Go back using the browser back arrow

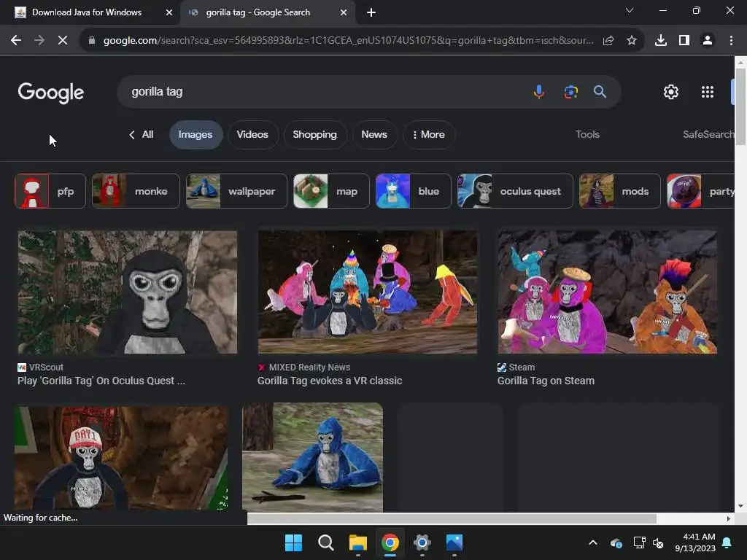click(x=16, y=41)
